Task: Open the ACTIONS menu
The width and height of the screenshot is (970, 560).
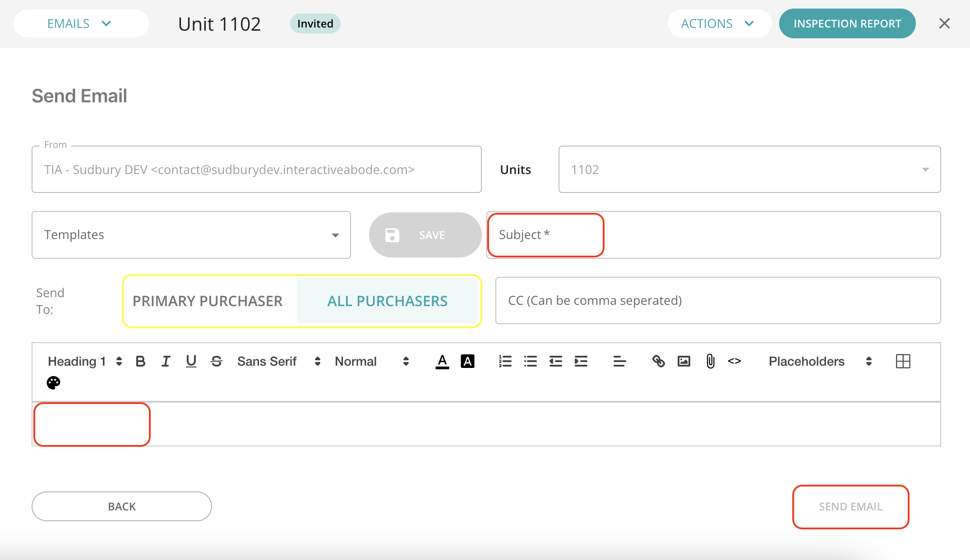Action: pos(719,23)
